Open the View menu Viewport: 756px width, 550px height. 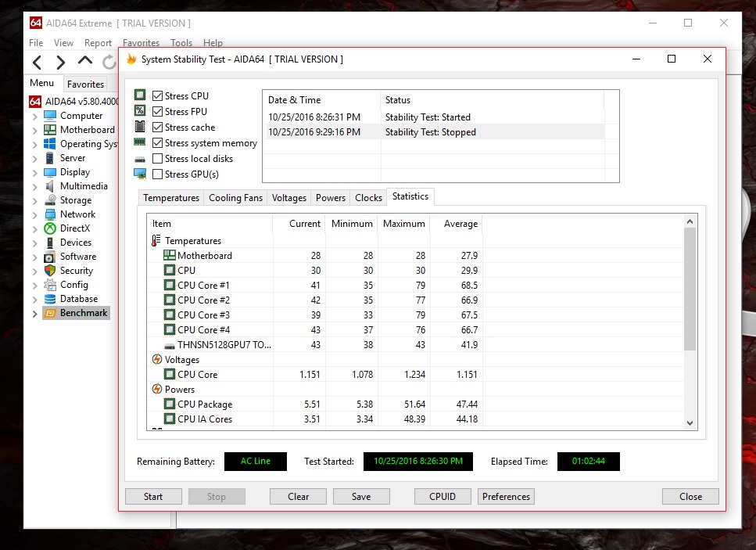tap(63, 43)
